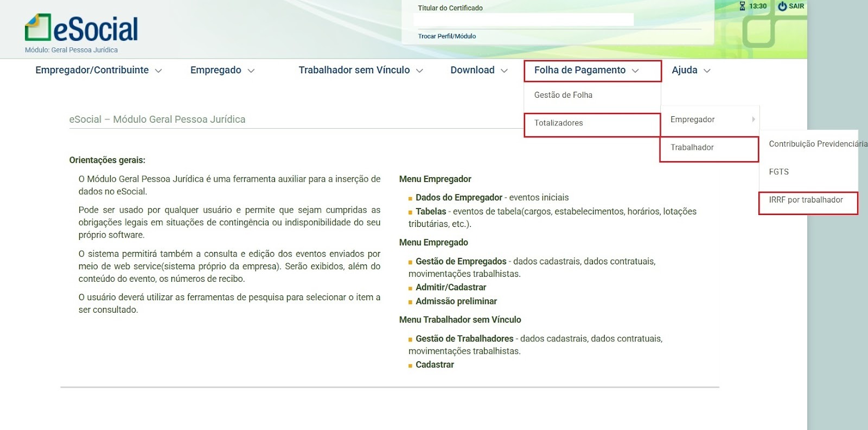Screen dimensions: 868x430
Task: Expand chevron next to Empregador/Contribuinte
Action: pos(158,71)
